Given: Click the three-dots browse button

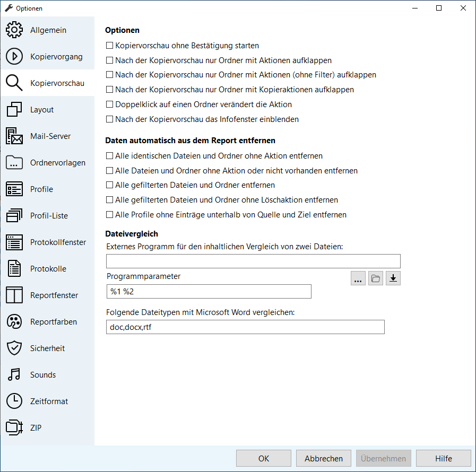Looking at the screenshot, I should [358, 278].
